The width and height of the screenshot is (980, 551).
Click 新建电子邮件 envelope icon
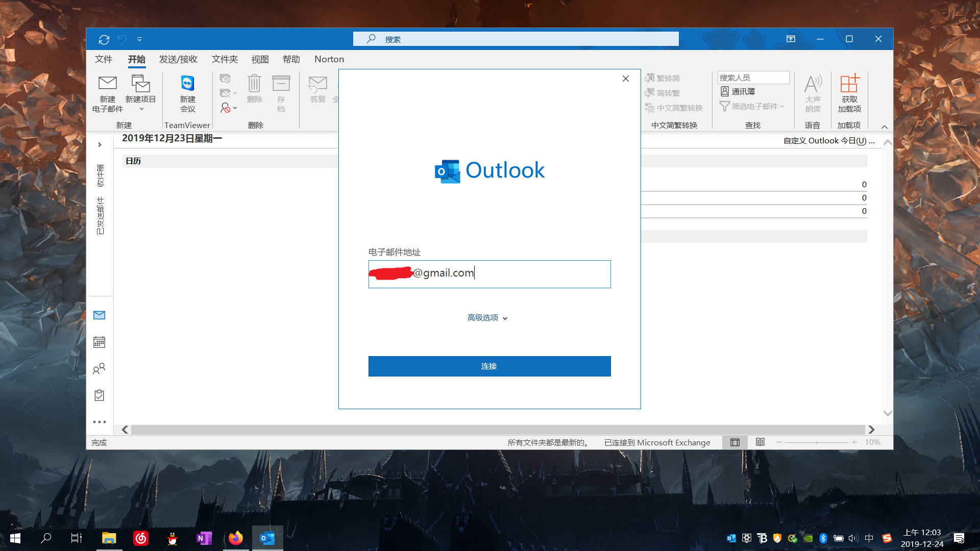click(108, 83)
